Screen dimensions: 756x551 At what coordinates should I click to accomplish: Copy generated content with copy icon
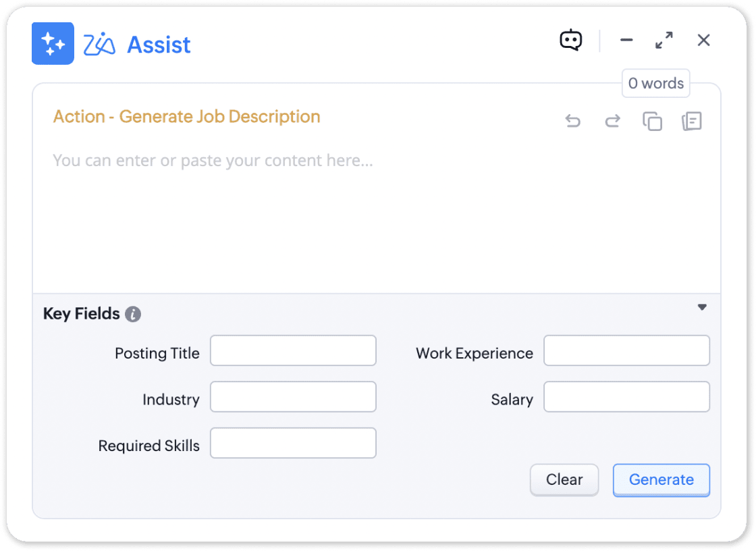click(x=652, y=121)
